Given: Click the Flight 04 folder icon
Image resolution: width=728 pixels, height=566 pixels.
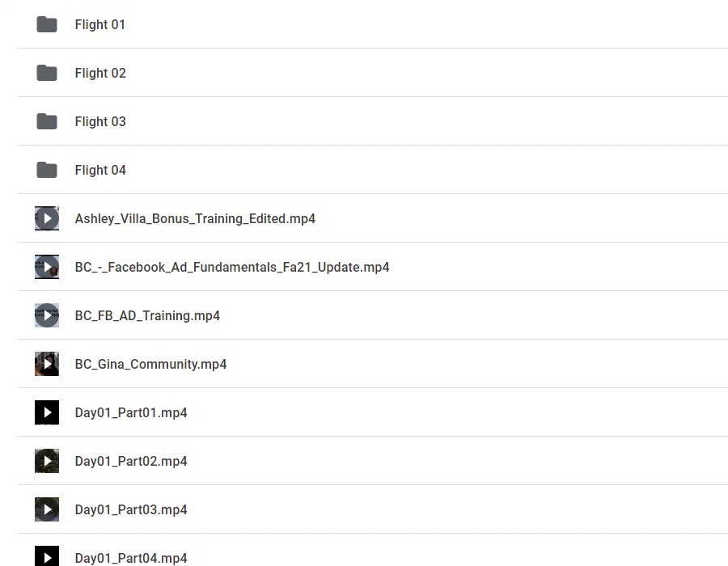Looking at the screenshot, I should tap(47, 170).
